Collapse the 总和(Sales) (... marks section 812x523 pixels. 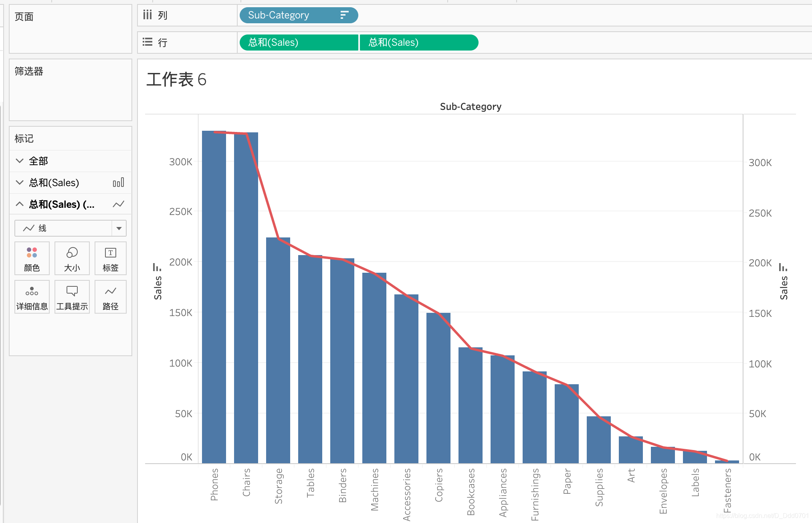[20, 204]
